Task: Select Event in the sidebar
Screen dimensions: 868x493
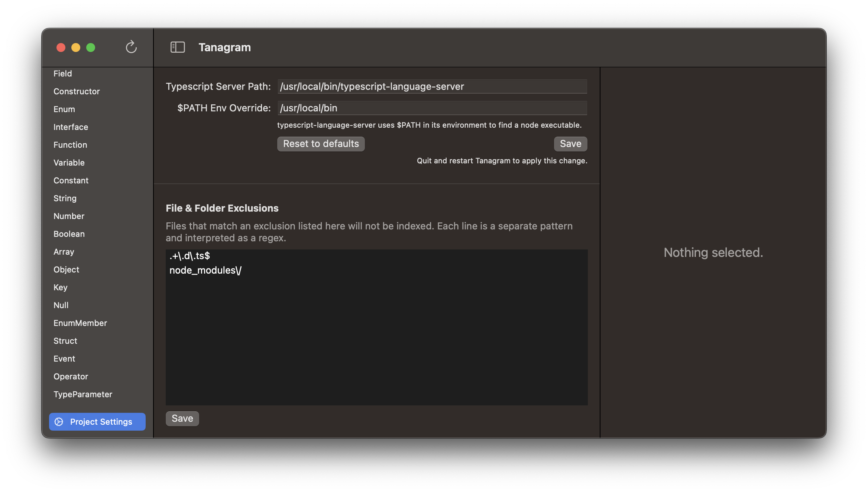Action: [64, 359]
